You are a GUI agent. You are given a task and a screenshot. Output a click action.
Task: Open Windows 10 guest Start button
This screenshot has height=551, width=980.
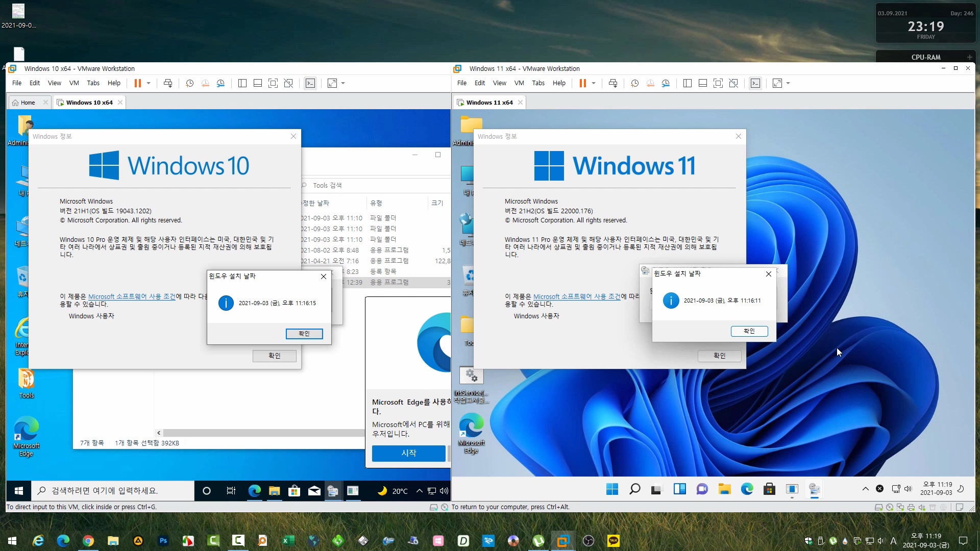(x=19, y=491)
